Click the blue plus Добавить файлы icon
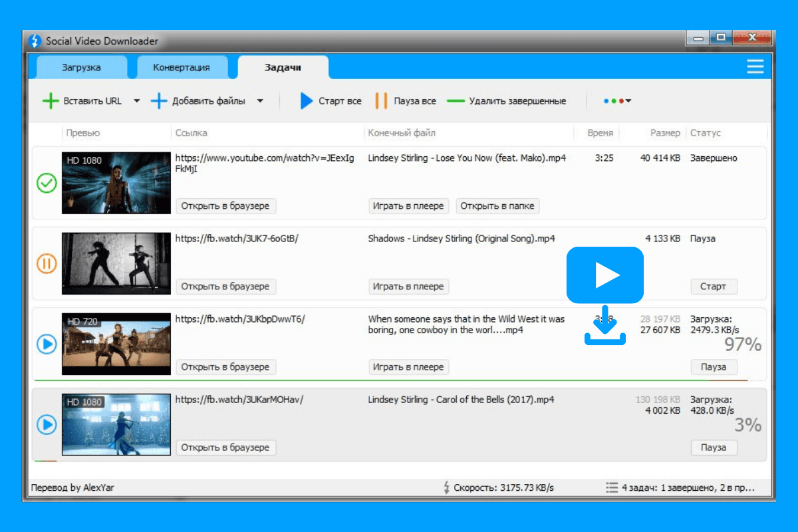 coord(159,101)
